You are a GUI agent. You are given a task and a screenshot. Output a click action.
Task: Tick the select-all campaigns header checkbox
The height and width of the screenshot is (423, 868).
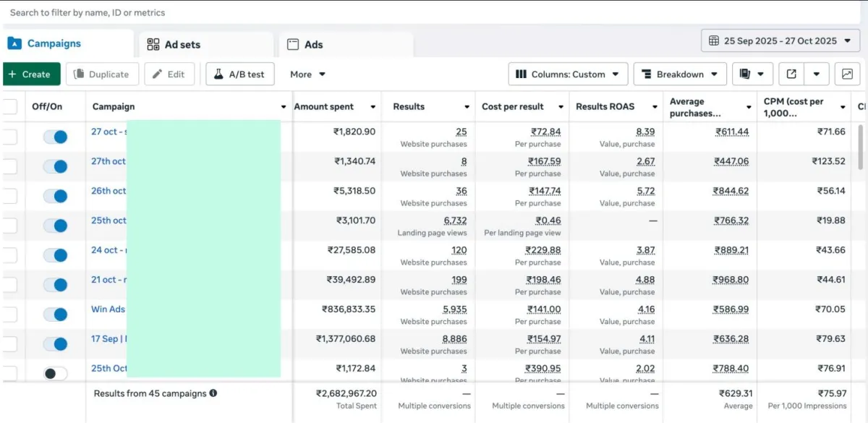(x=9, y=107)
